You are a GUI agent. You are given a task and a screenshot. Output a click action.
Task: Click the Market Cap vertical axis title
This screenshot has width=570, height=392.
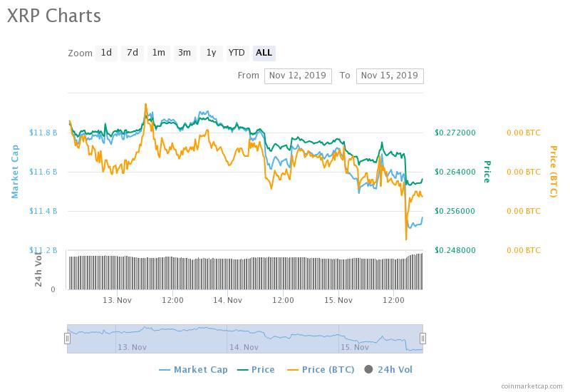click(x=15, y=172)
